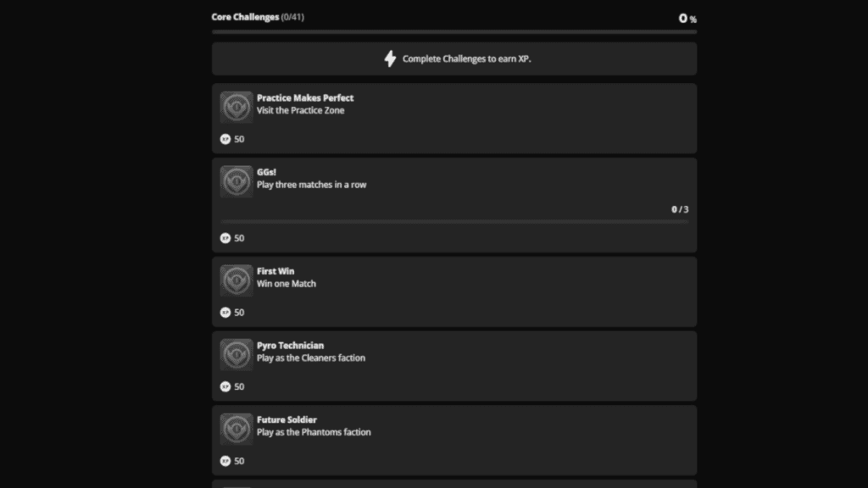Click the XP coin icon under Pyro Technician
The height and width of the screenshot is (488, 868).
[225, 386]
